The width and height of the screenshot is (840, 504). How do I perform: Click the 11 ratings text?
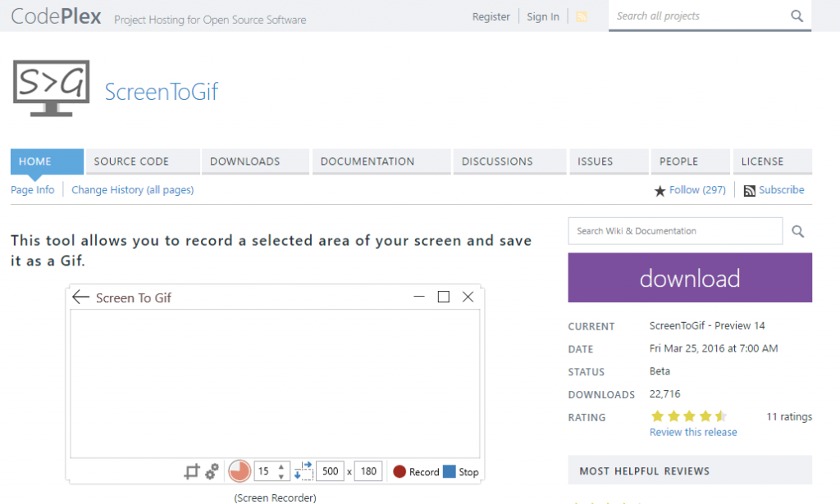click(x=789, y=417)
